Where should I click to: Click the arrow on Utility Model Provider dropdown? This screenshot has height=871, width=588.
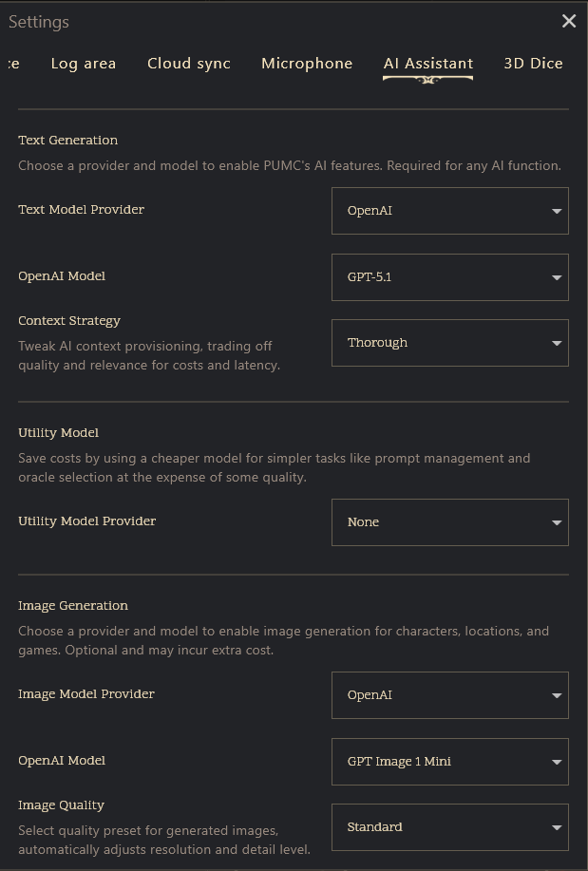click(557, 522)
